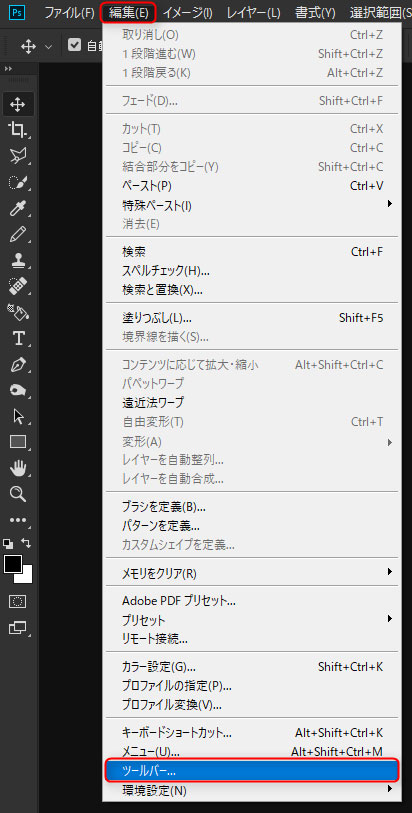Expand the 環境設定(N) submenu
The height and width of the screenshot is (813, 412).
pyautogui.click(x=252, y=791)
